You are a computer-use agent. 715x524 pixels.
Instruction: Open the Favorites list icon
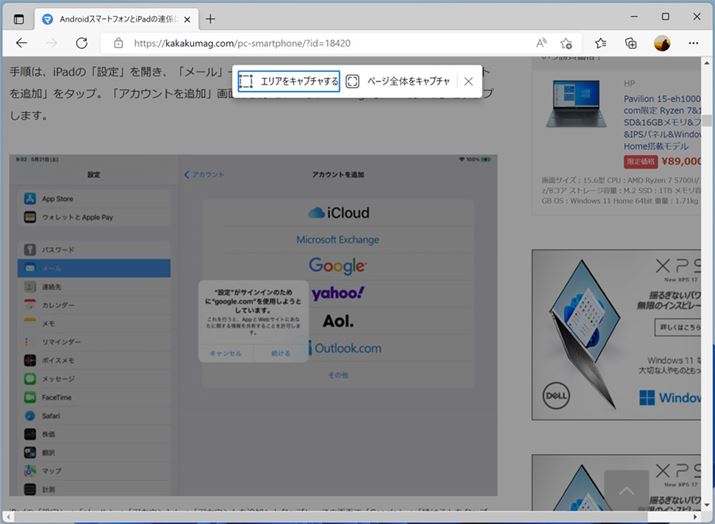coord(601,43)
